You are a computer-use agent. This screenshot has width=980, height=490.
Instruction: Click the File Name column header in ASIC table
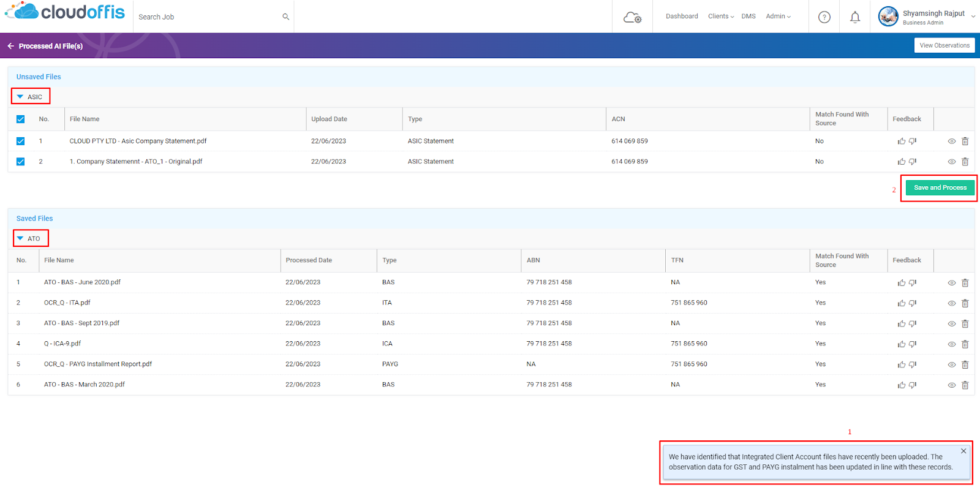point(85,119)
